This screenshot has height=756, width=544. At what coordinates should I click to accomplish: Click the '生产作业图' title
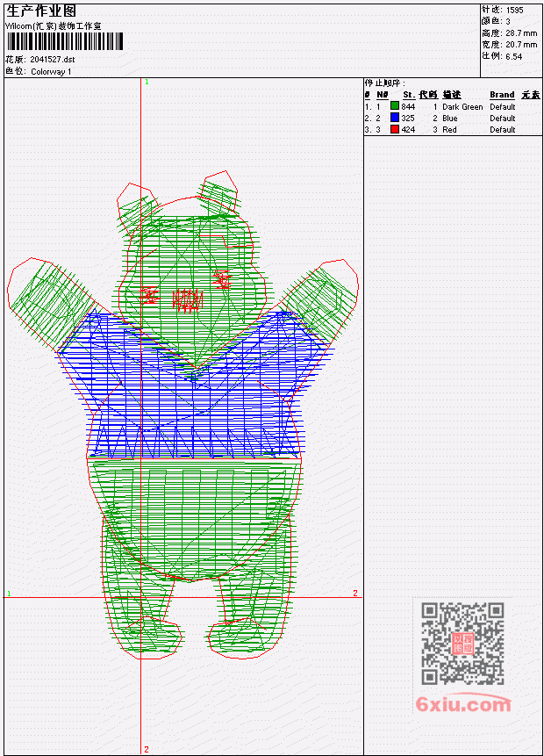[x=41, y=11]
